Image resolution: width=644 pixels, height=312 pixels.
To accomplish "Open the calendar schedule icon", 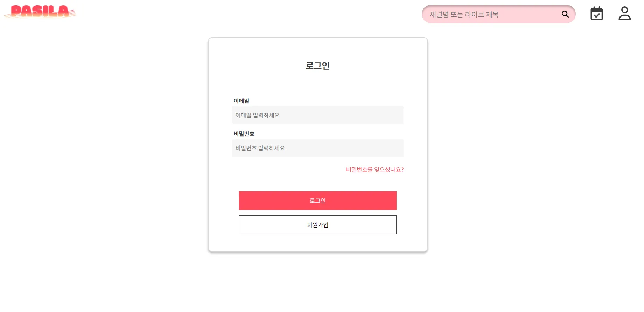I will tap(596, 14).
